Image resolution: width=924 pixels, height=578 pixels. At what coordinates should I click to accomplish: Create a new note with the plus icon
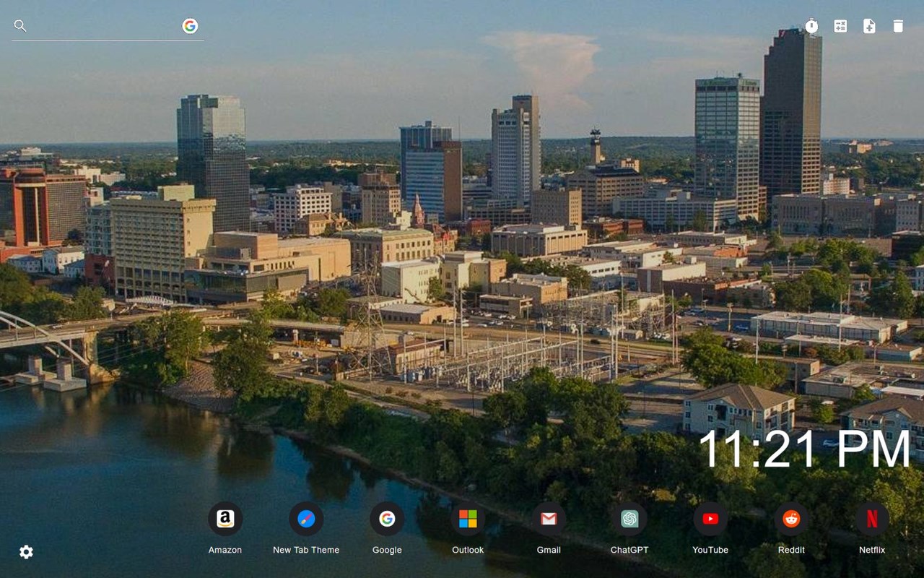tap(869, 26)
